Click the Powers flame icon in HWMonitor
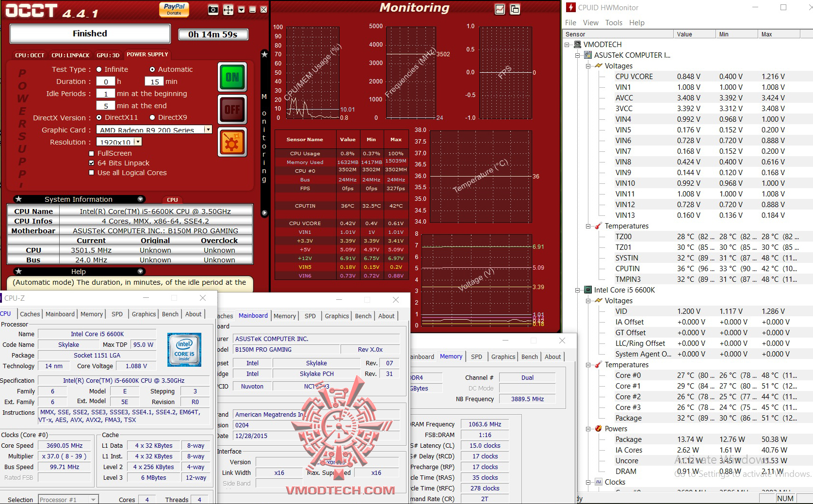The width and height of the screenshot is (813, 504). (x=599, y=428)
